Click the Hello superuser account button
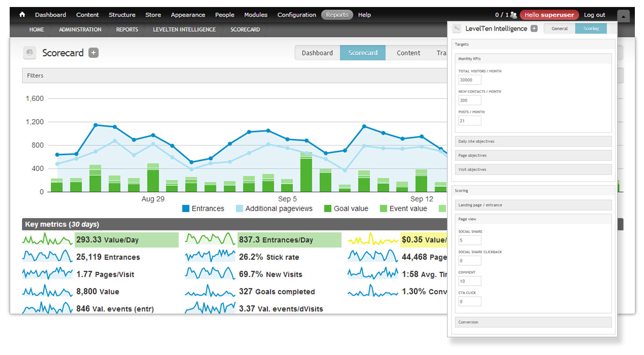This screenshot has height=355, width=644. pos(549,15)
